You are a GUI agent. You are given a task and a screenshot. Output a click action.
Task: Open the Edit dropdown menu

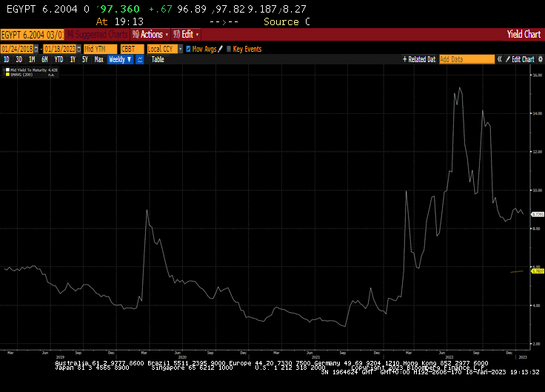click(186, 34)
